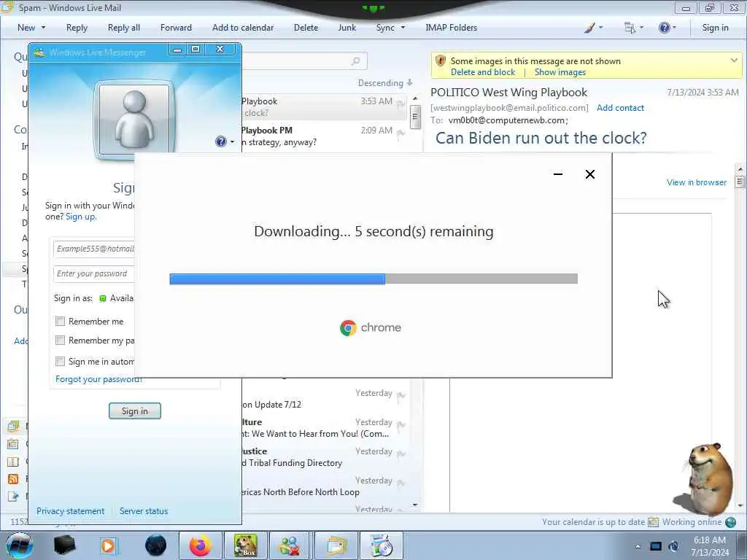Open the Sync dropdown arrow
Viewport: 747px width, 560px height.
click(403, 28)
